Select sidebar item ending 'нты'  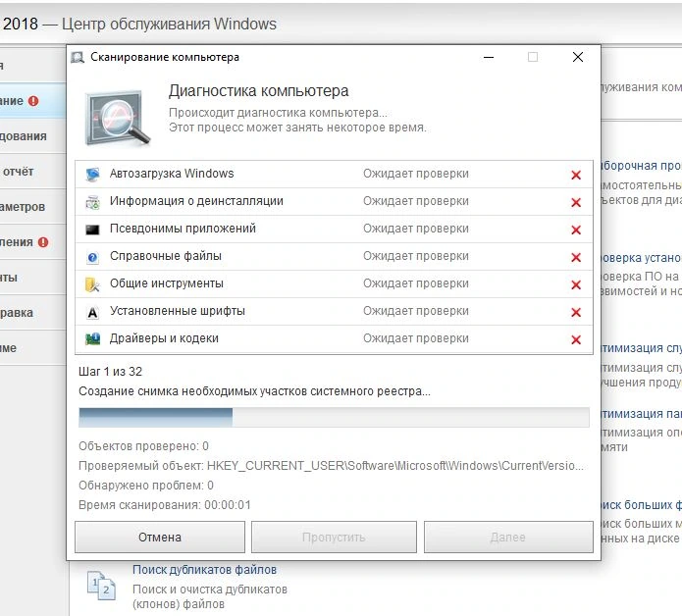tap(32, 278)
